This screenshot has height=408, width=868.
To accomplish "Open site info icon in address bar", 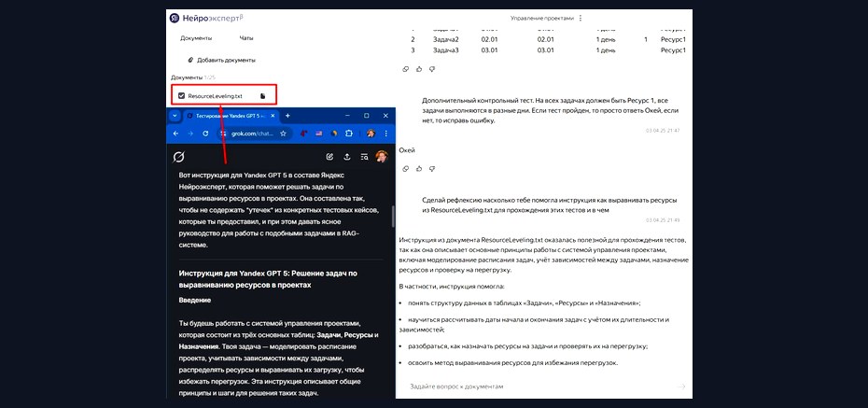I will (x=224, y=134).
